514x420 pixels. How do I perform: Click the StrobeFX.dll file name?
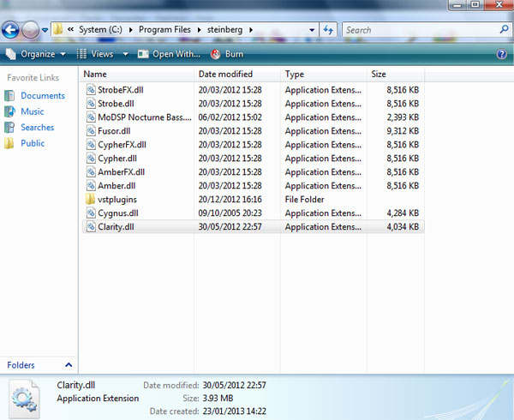click(120, 90)
